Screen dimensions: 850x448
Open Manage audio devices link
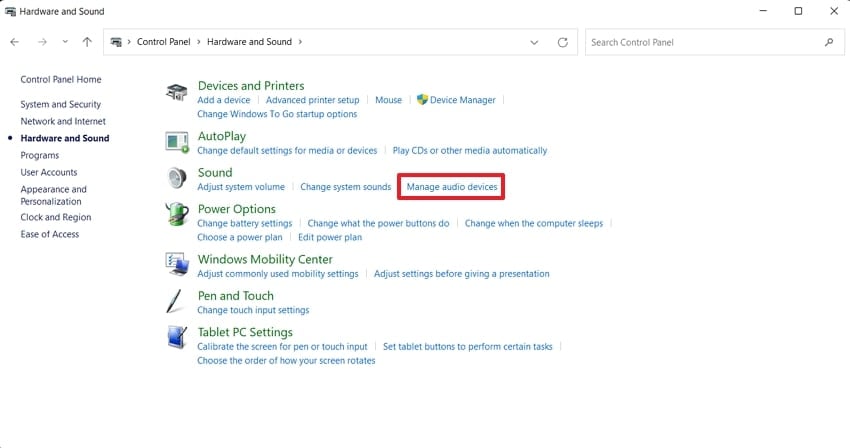[x=451, y=187]
